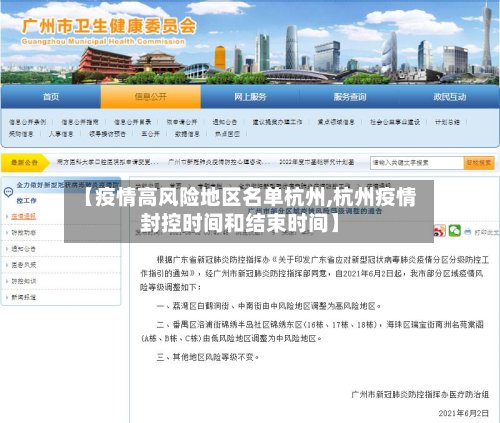
Task: Click the speech bubble icon in sidebar
Action: [8, 192]
